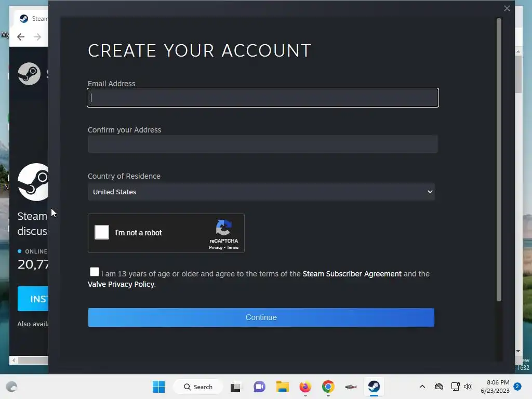Click the Steam icon on the taskbar

tap(374, 387)
